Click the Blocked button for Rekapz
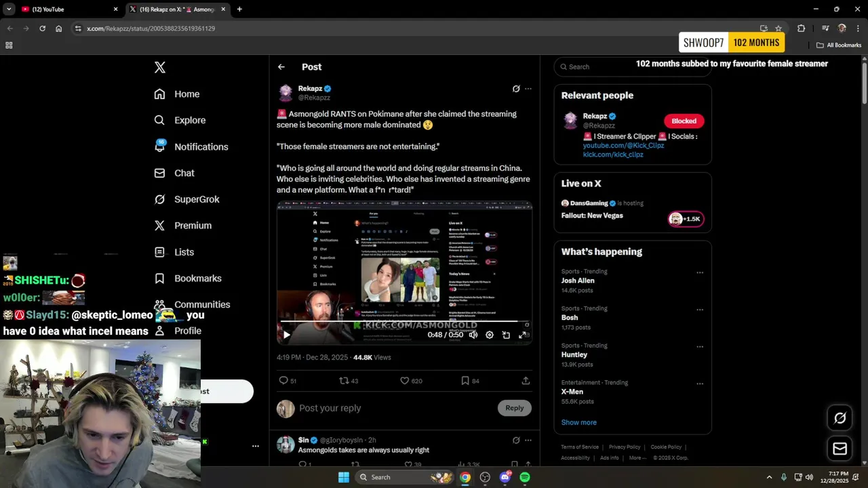This screenshot has height=488, width=868. [x=684, y=121]
